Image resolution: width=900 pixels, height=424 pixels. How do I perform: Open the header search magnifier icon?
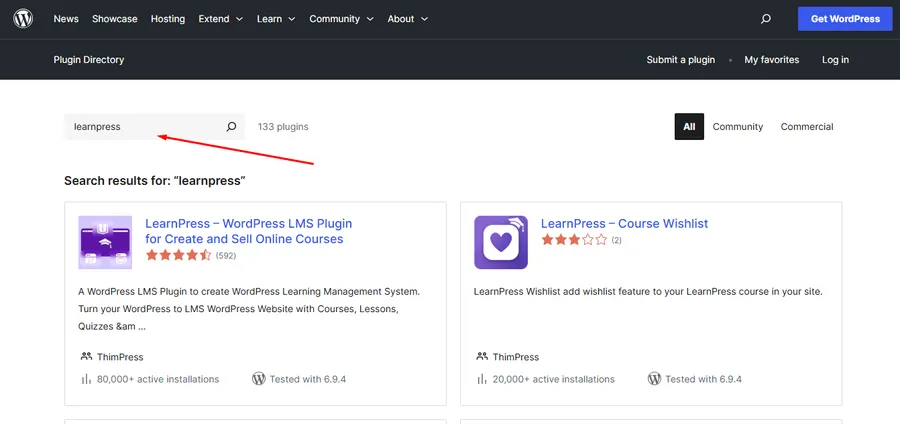tap(765, 19)
